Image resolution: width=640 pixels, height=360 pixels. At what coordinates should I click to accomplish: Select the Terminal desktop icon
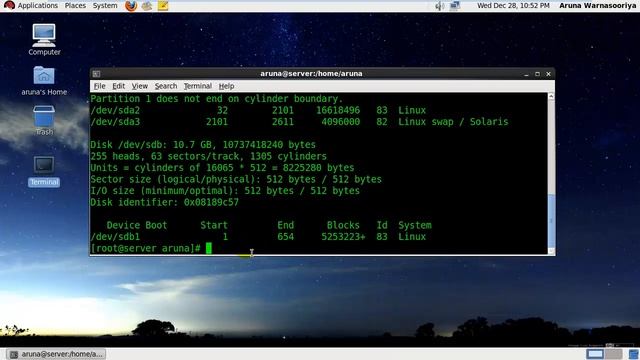tap(44, 171)
